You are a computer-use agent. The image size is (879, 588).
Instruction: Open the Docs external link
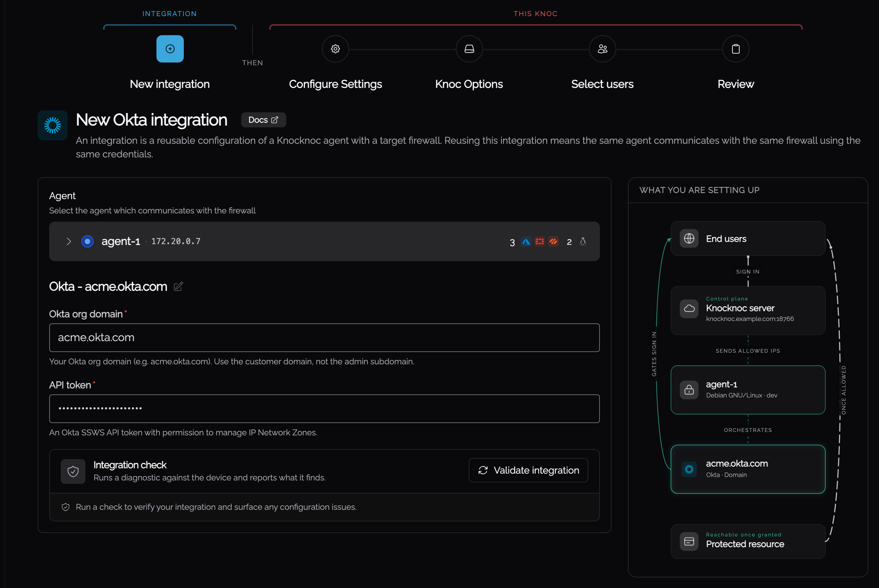263,120
